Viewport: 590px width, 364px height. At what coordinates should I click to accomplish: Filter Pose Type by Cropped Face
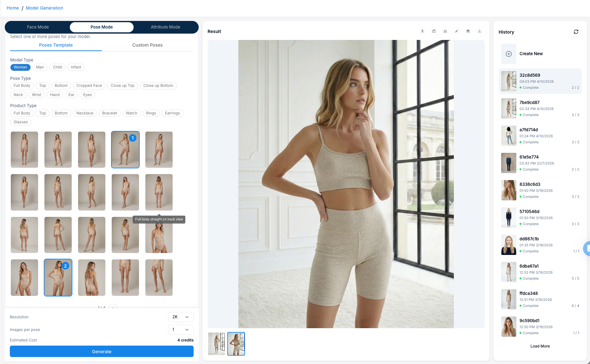89,86
